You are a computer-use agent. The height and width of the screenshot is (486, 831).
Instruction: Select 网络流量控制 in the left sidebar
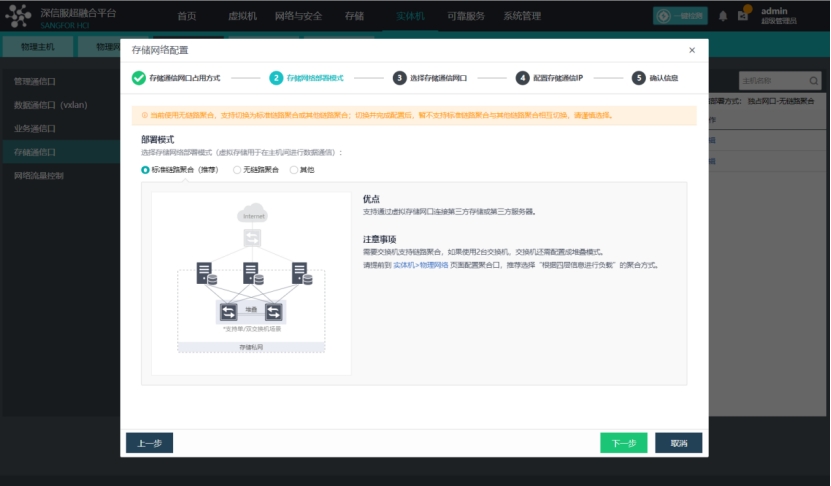[x=61, y=175]
